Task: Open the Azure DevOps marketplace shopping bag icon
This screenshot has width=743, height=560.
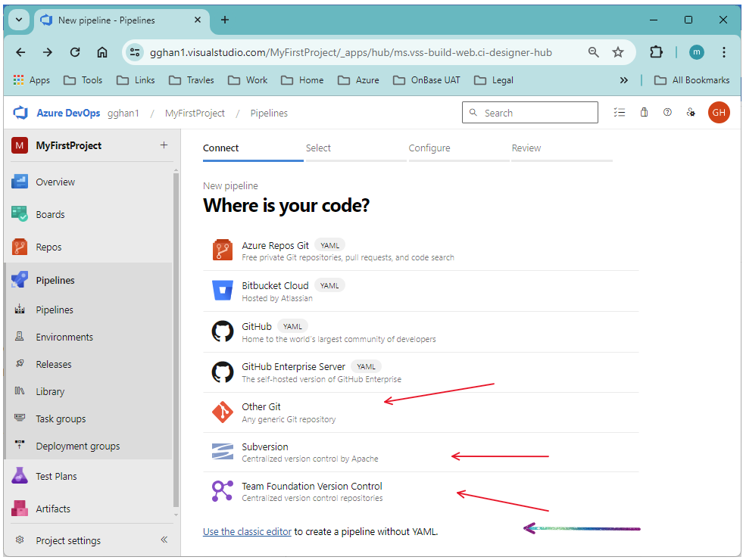Action: click(x=643, y=112)
